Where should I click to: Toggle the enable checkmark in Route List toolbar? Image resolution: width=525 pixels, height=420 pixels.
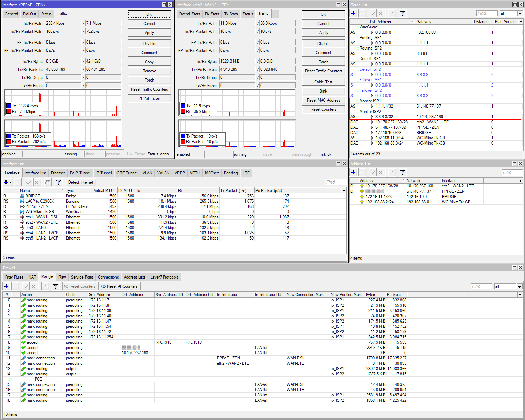click(372, 13)
